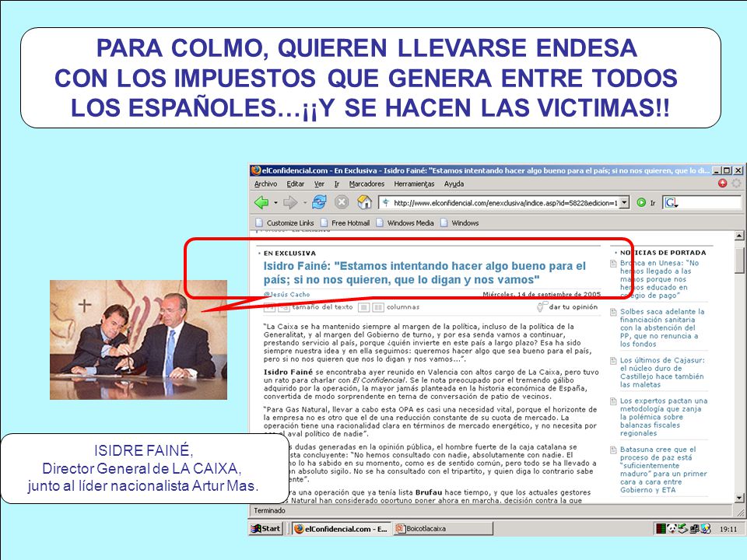
Task: Click the 'NOTICIAS DE PORTADA' section heading
Action: click(663, 252)
